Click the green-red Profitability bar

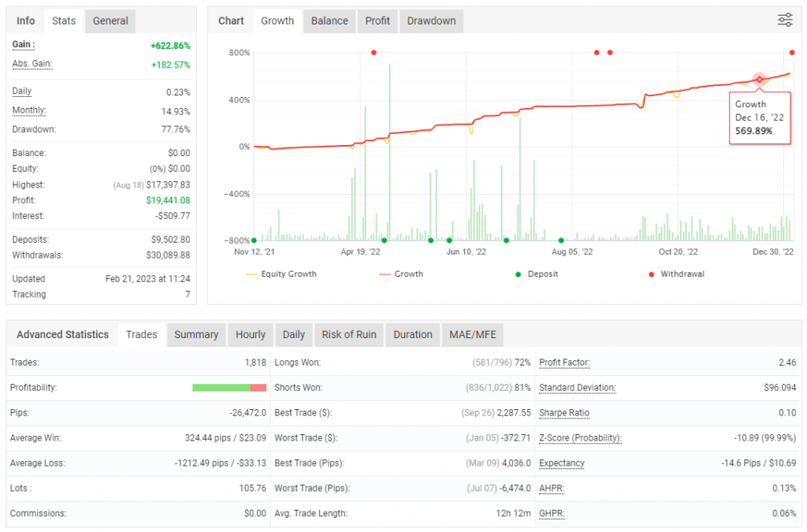[229, 387]
